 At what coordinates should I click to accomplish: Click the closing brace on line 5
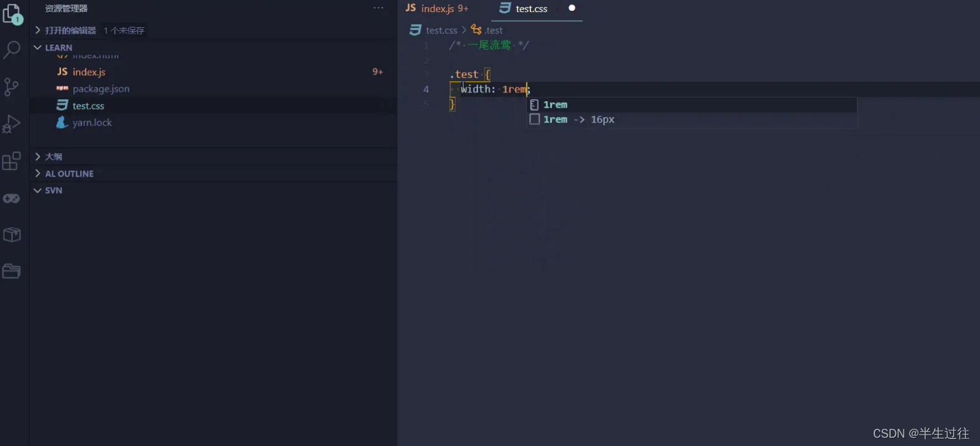click(452, 104)
